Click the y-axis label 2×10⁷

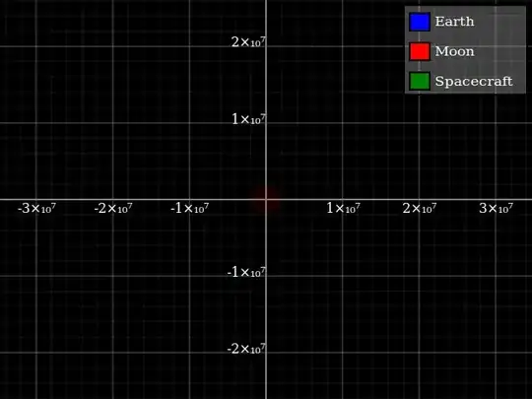[x=248, y=42]
